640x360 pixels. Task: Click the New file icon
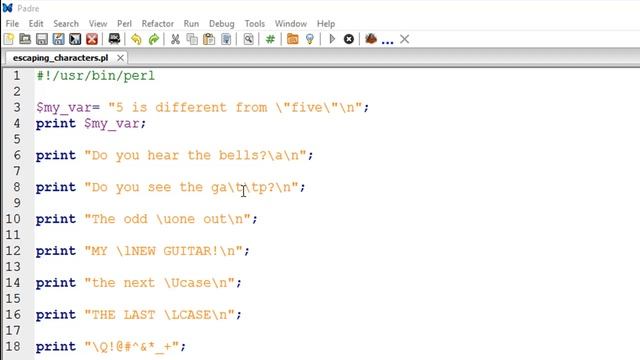coord(9,39)
